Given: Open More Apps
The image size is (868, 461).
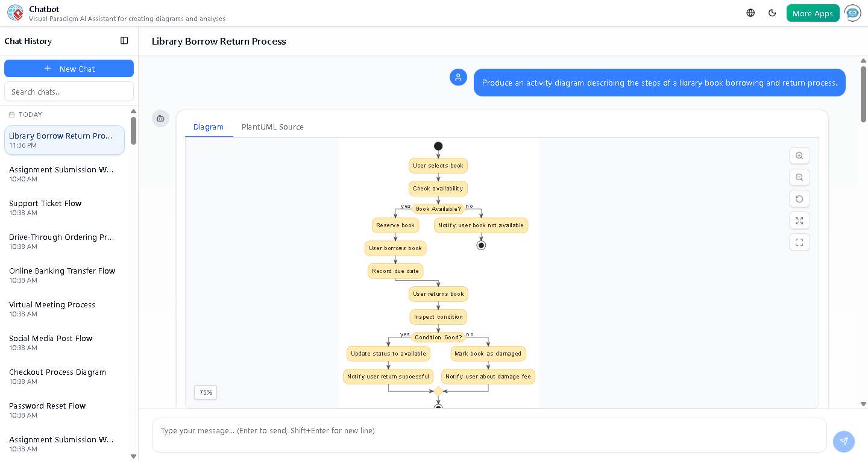Looking at the screenshot, I should (x=813, y=12).
